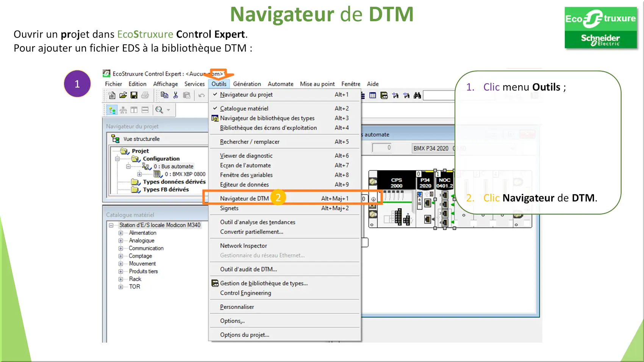Open the zoom dropdown arrow
This screenshot has height=362, width=644.
tap(169, 110)
